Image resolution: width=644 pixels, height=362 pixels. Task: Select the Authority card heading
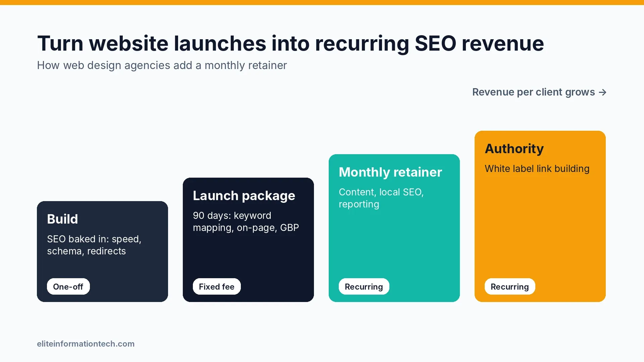coord(514,149)
